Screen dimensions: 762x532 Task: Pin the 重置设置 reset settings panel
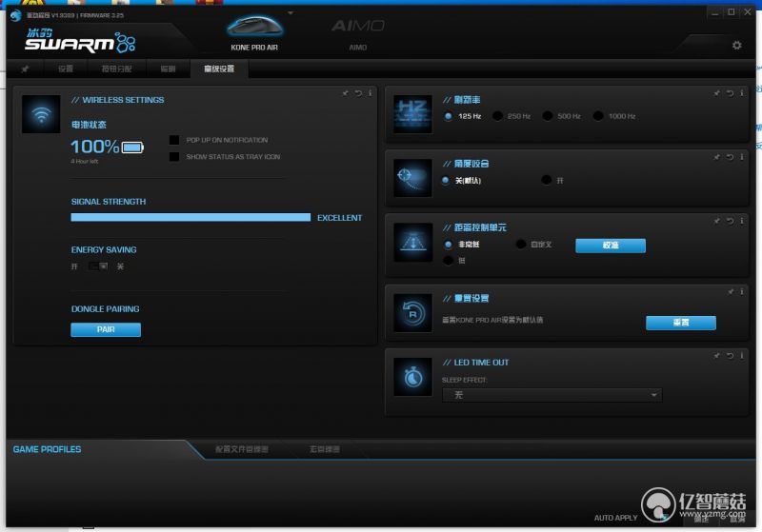731,292
